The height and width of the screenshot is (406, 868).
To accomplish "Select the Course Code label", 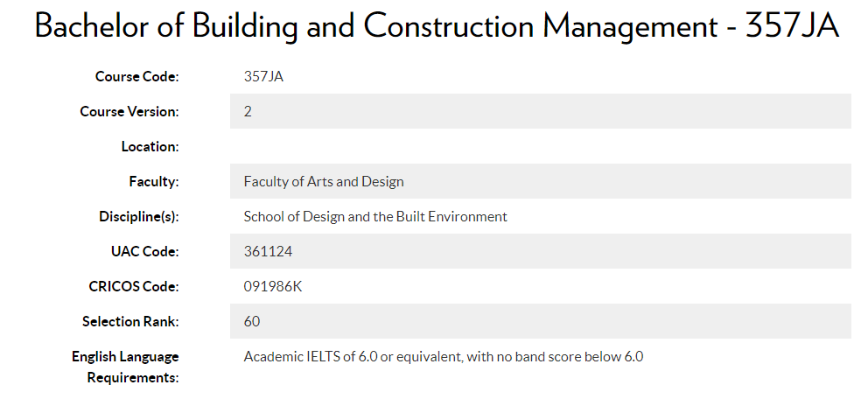I will pos(136,76).
